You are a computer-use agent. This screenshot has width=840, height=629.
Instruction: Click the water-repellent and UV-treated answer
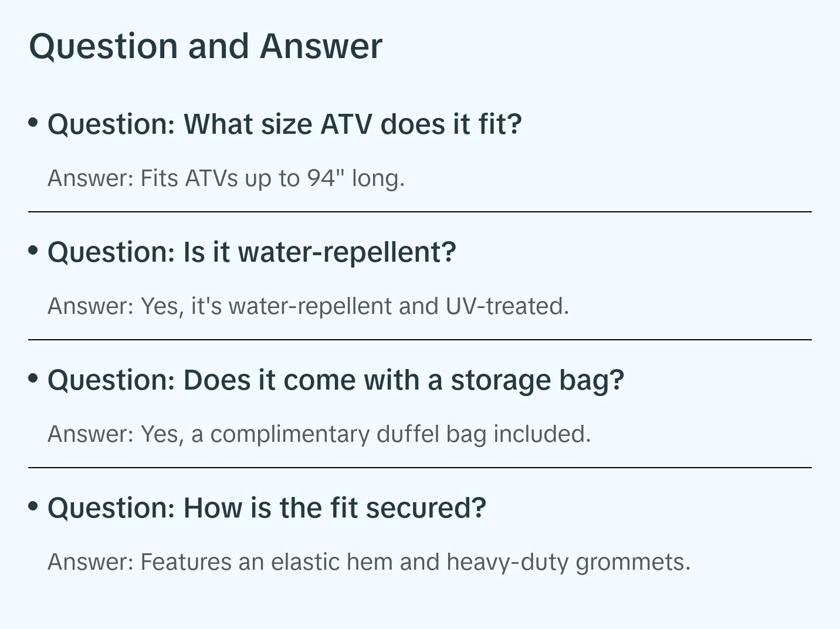(308, 306)
